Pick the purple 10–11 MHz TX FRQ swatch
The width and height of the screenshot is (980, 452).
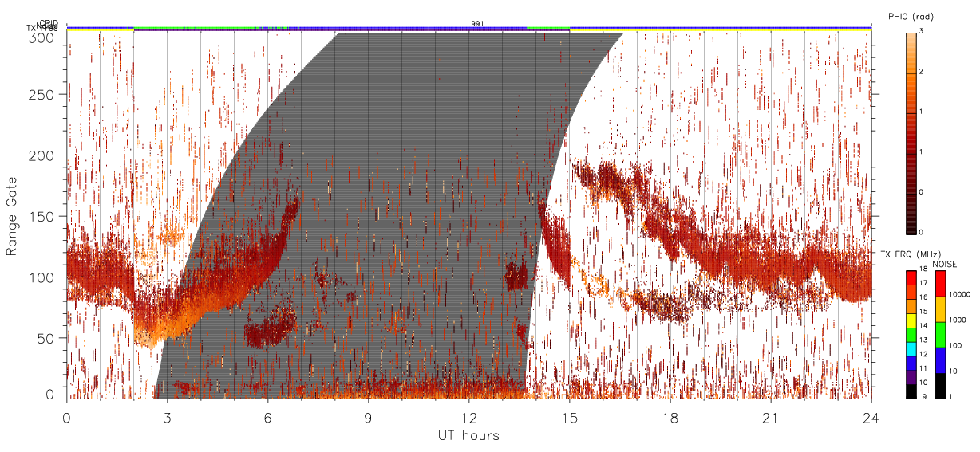pyautogui.click(x=911, y=378)
